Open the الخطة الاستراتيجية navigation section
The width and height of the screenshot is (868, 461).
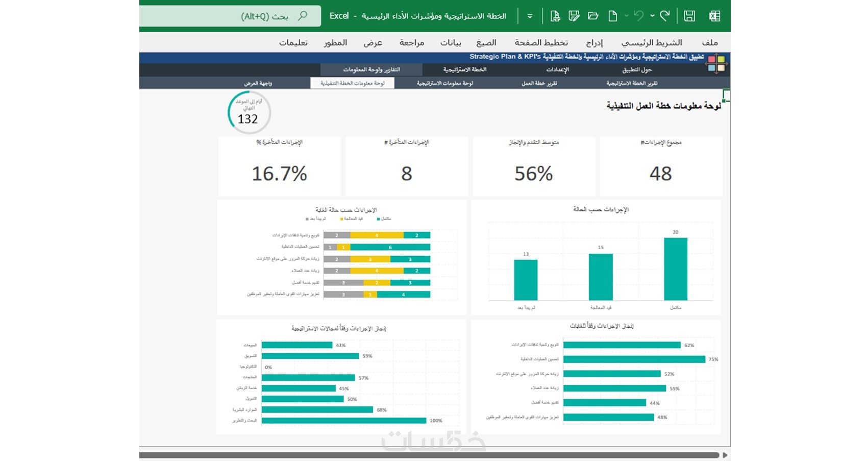click(464, 70)
